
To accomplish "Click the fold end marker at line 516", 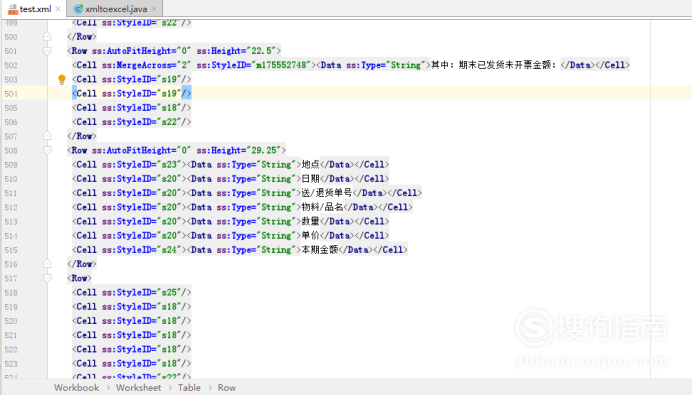I will pos(47,264).
